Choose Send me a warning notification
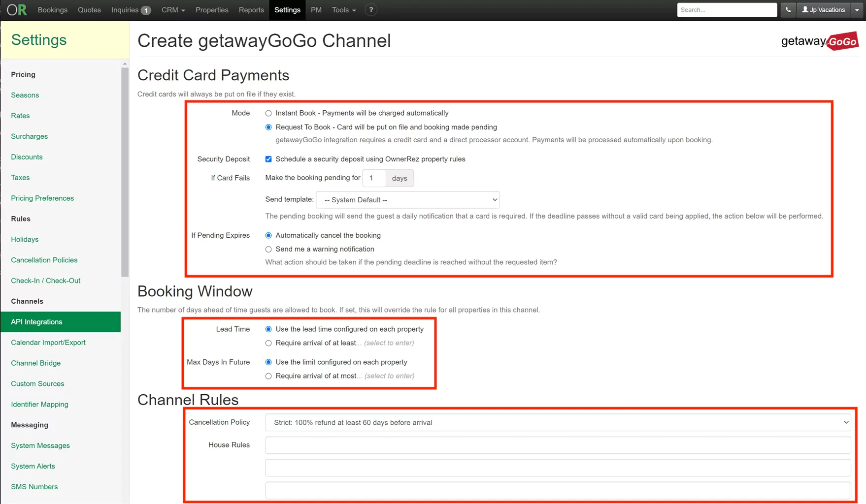The width and height of the screenshot is (866, 504). click(x=268, y=249)
